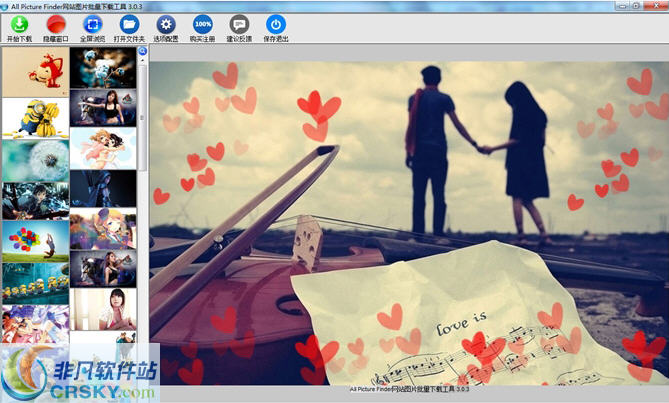
Task: Select the two hugging anime girls thumbnail
Action: tap(103, 148)
